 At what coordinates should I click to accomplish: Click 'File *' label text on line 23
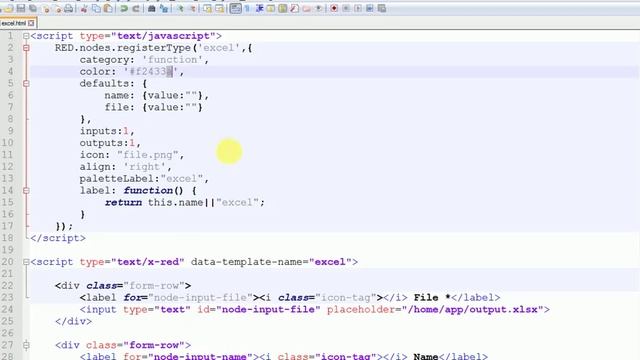(432, 298)
